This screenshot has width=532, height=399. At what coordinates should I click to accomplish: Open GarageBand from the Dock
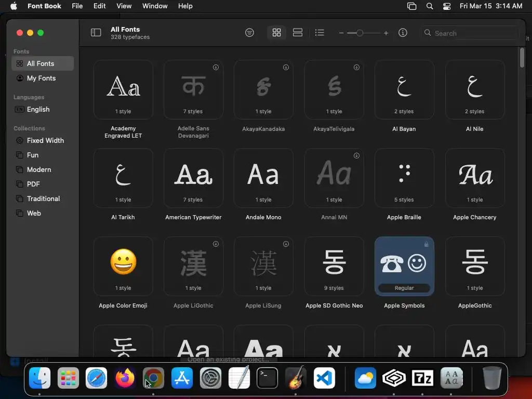point(296,378)
